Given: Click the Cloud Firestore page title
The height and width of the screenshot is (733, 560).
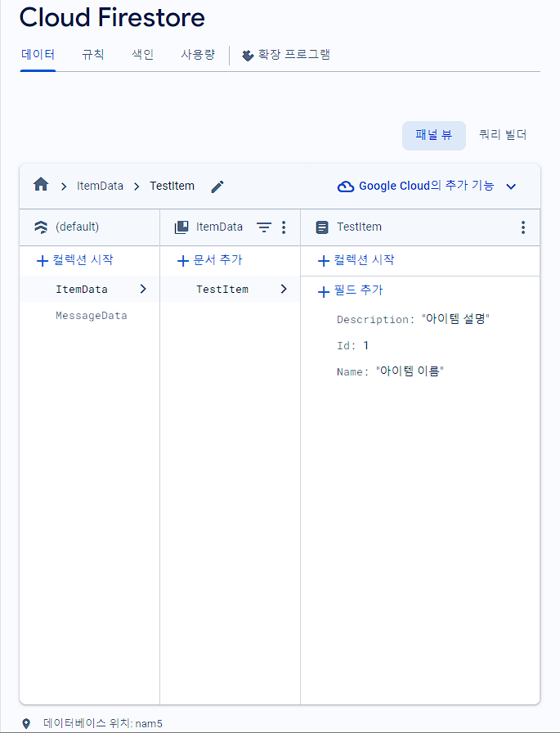Looking at the screenshot, I should coord(112,17).
